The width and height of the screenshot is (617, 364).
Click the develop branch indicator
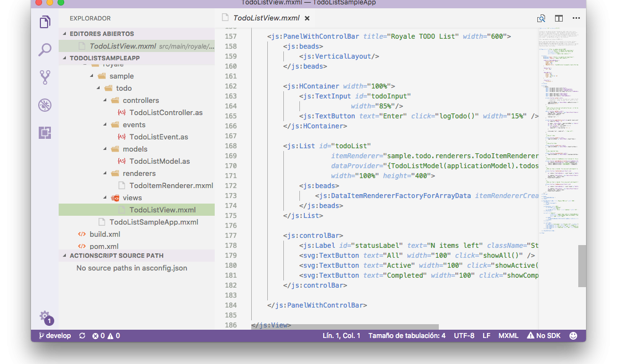[x=55, y=336]
